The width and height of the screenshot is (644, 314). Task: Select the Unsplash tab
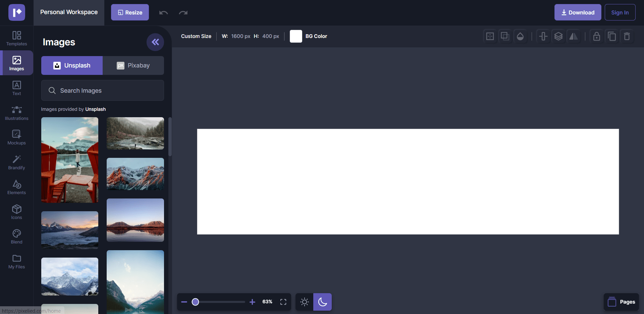coord(72,65)
